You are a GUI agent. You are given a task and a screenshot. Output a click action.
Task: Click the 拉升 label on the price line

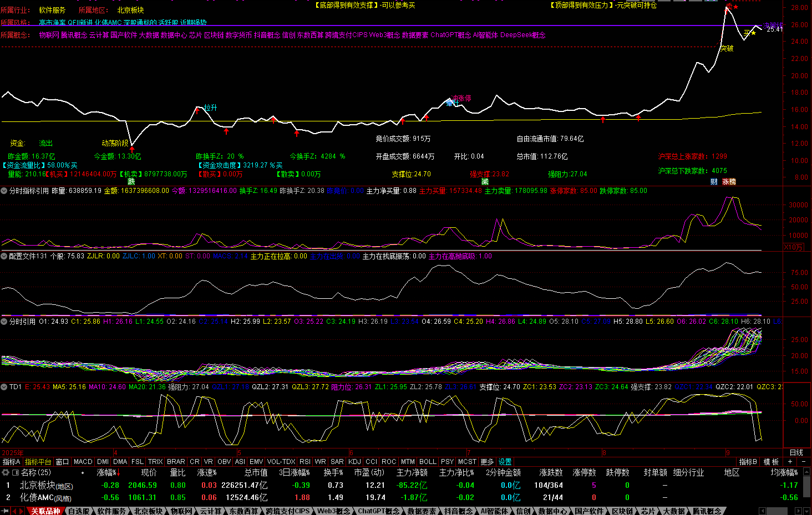[x=210, y=108]
